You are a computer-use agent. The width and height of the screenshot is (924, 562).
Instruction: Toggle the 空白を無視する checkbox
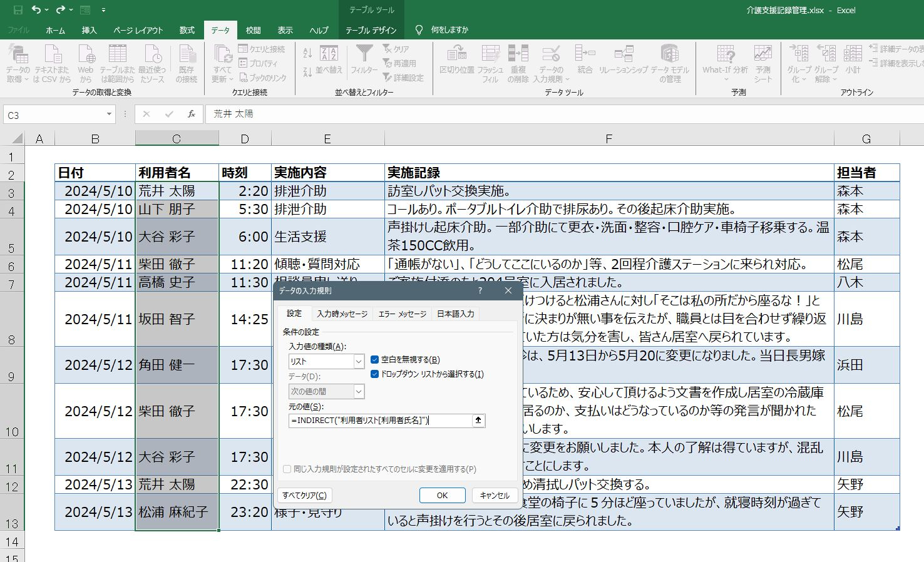tap(375, 360)
